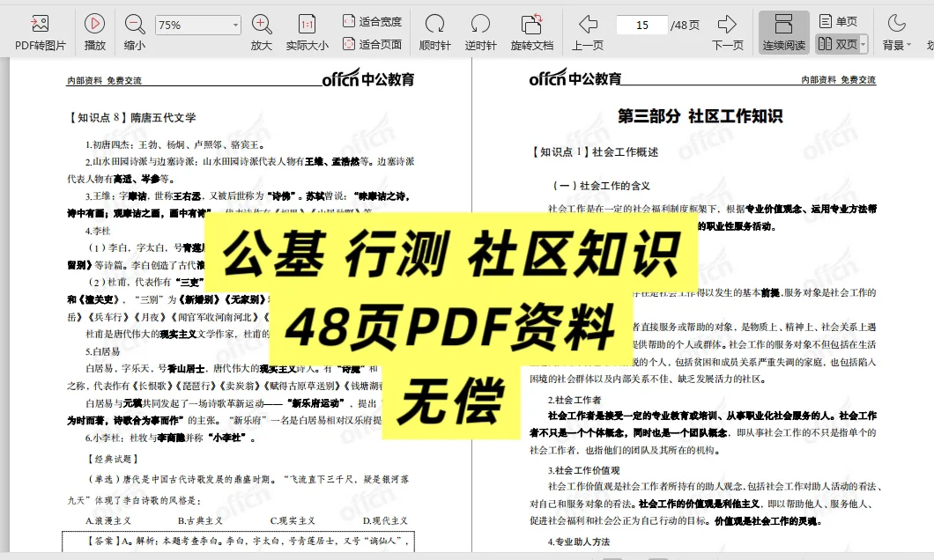Switch to 单页 layout
Viewport: 934px width, 560px height.
pyautogui.click(x=838, y=21)
